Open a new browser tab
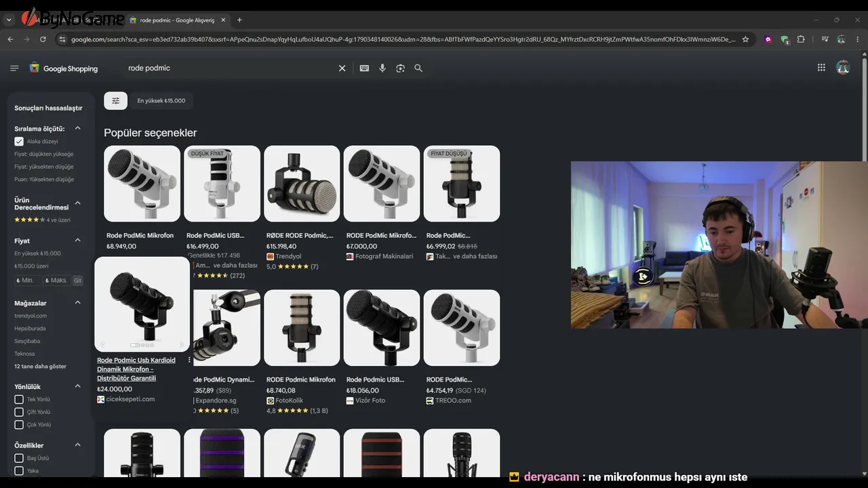 point(239,20)
